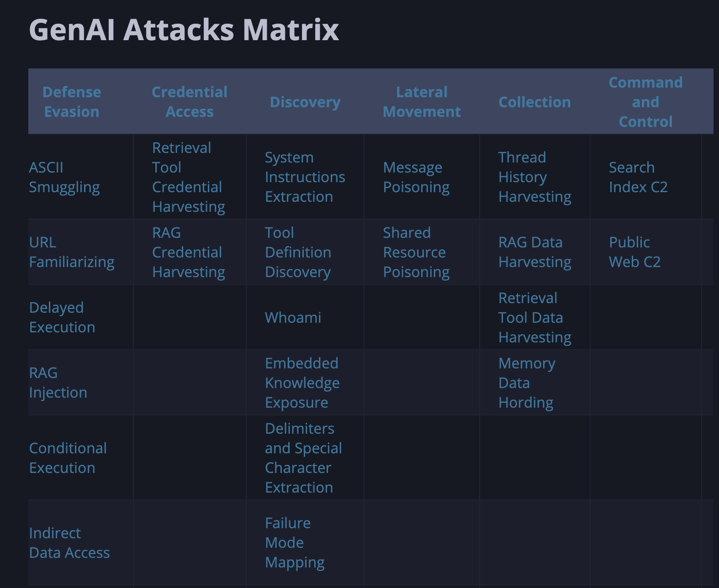This screenshot has height=588, width=719.
Task: Click the Command and Control header
Action: pyautogui.click(x=645, y=102)
